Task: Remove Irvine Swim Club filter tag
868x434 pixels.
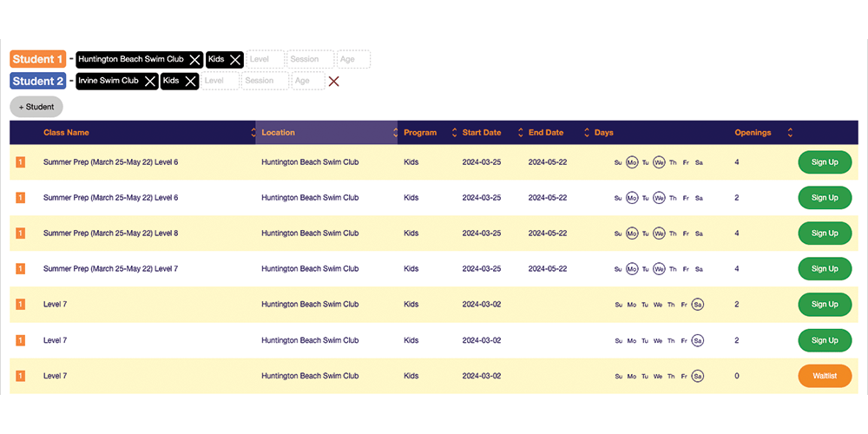Action: pyautogui.click(x=150, y=81)
